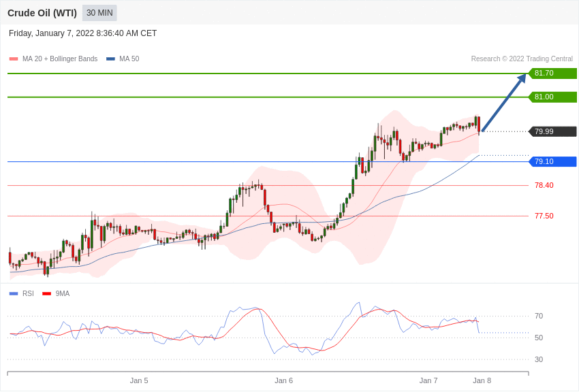Click the 78.40 red support label

pyautogui.click(x=544, y=185)
